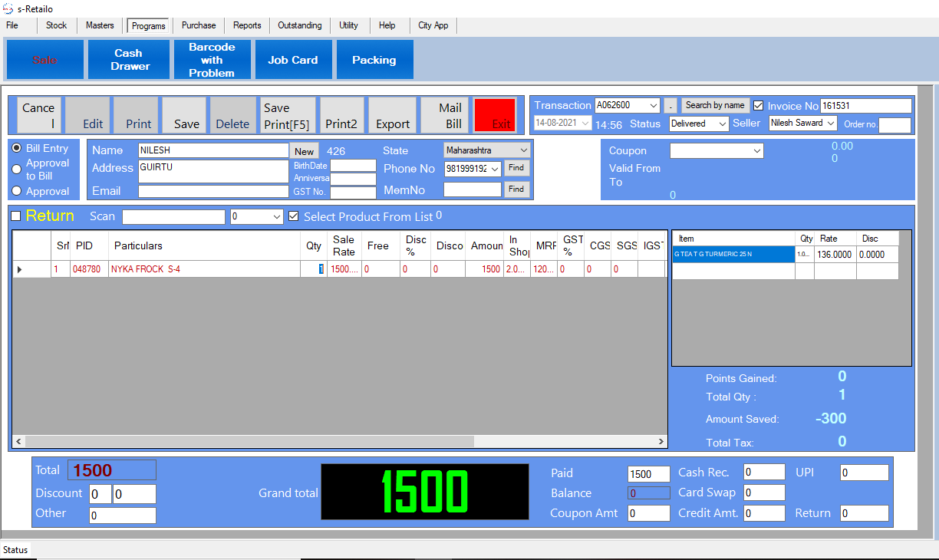The height and width of the screenshot is (560, 939).
Task: Click the grid's horizontal scrollbar right arrow
Action: coord(661,442)
